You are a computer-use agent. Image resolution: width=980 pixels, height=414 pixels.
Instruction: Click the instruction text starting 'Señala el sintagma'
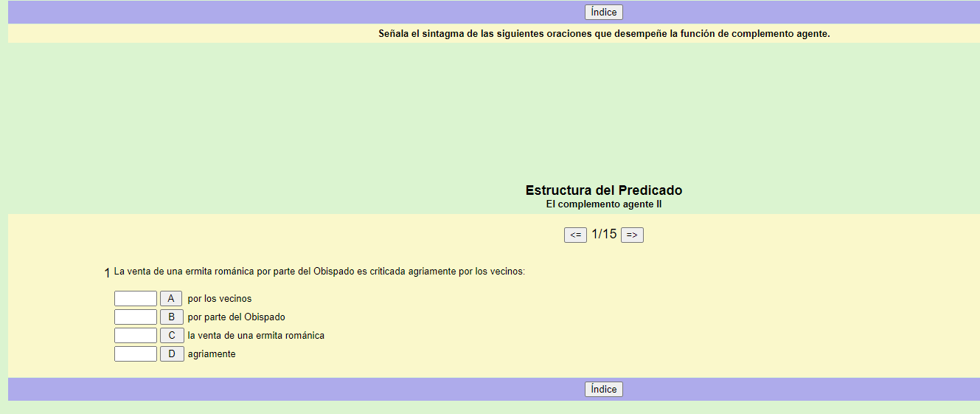(x=604, y=33)
